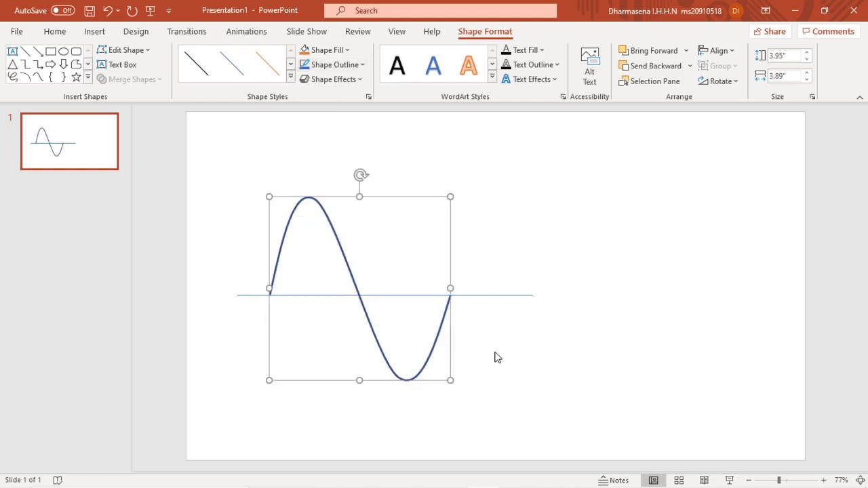
Task: Open the Selection Pane
Action: (649, 81)
